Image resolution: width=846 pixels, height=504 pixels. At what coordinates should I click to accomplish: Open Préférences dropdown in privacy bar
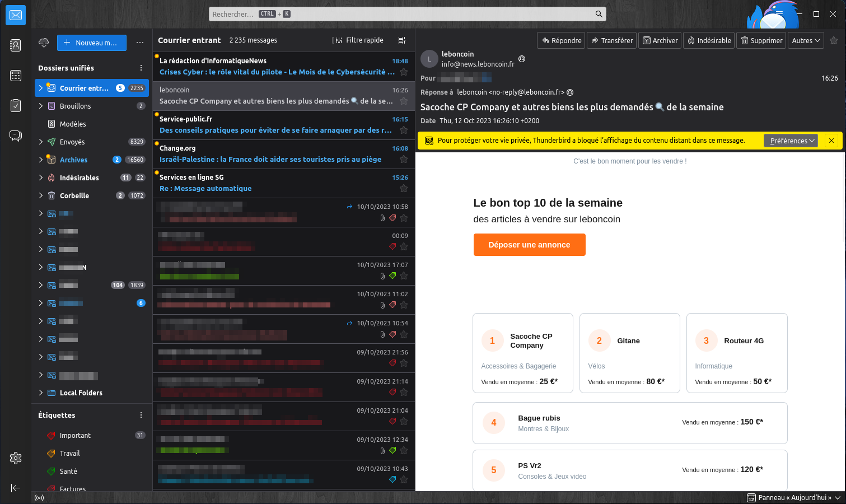pyautogui.click(x=791, y=141)
